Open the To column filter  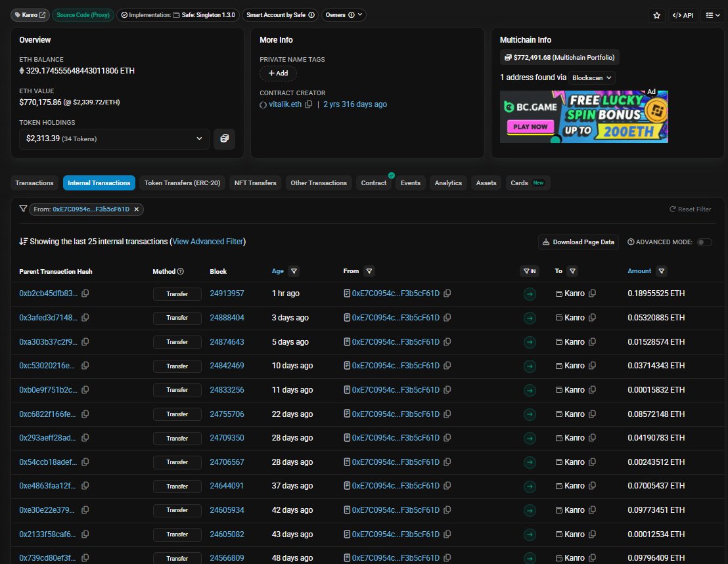pyautogui.click(x=572, y=271)
